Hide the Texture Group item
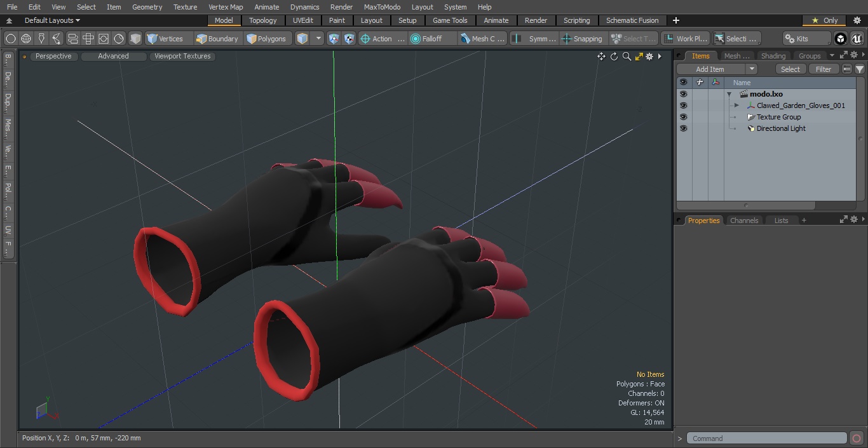 tap(683, 117)
